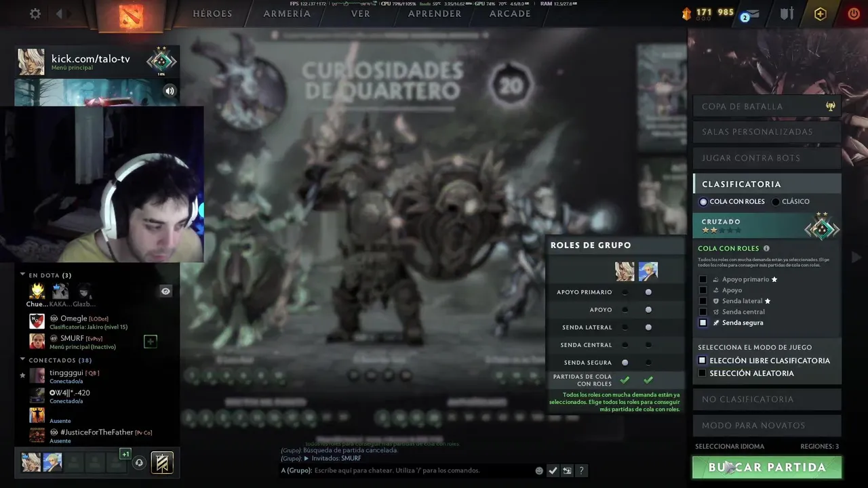This screenshot has width=868, height=488.
Task: Open the Arcade tab
Action: [x=510, y=14]
